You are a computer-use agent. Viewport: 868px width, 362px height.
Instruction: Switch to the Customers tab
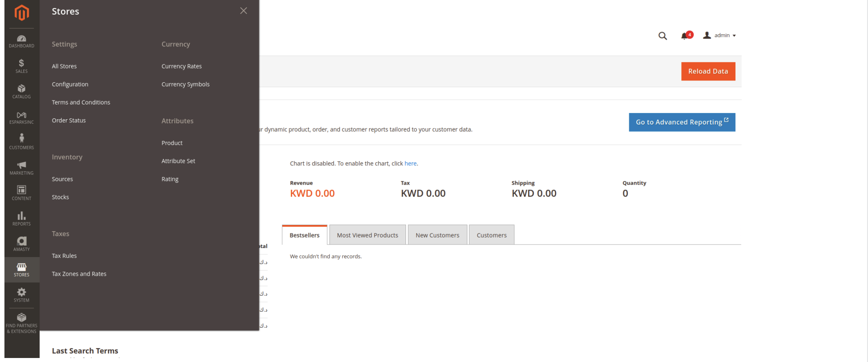point(491,235)
